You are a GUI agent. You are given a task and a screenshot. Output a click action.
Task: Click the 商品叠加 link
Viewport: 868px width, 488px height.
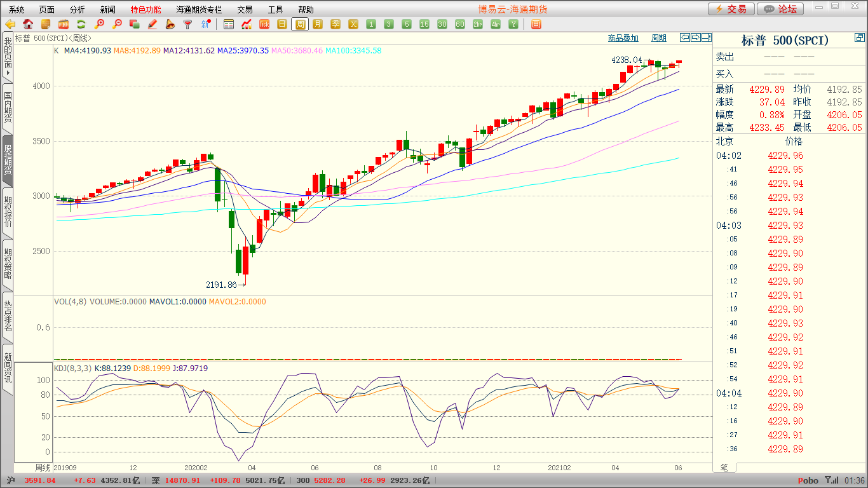click(x=623, y=38)
